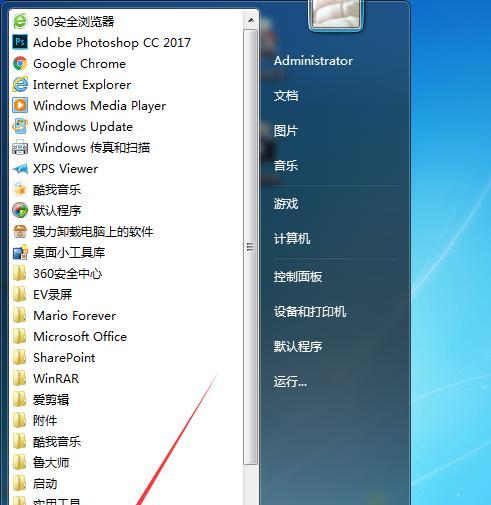Open the Windows 传真和扫描 icon

[x=20, y=147]
